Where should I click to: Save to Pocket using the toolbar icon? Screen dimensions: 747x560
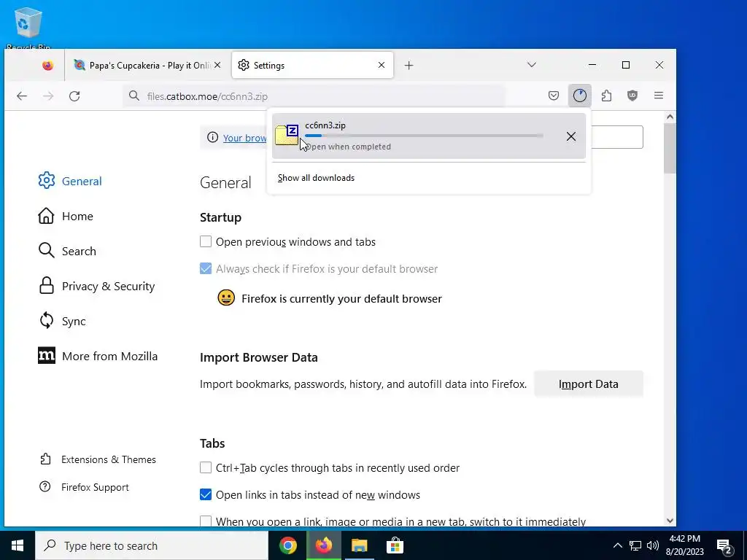tap(553, 96)
